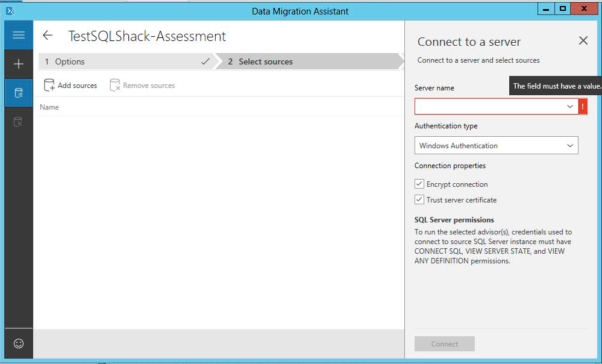602x364 pixels.
Task: Open the Migrations icon in sidebar
Action: [x=19, y=122]
